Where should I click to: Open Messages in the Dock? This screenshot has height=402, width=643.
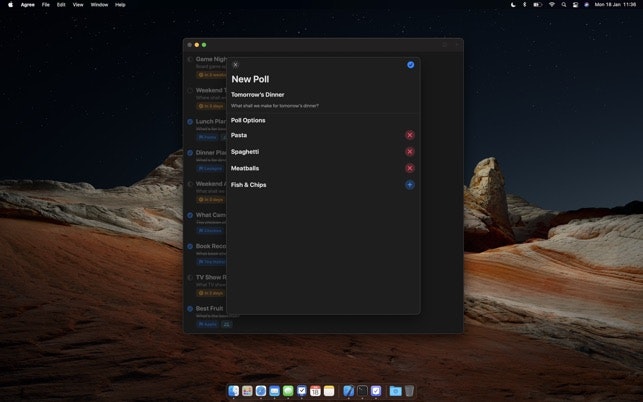[x=288, y=391]
